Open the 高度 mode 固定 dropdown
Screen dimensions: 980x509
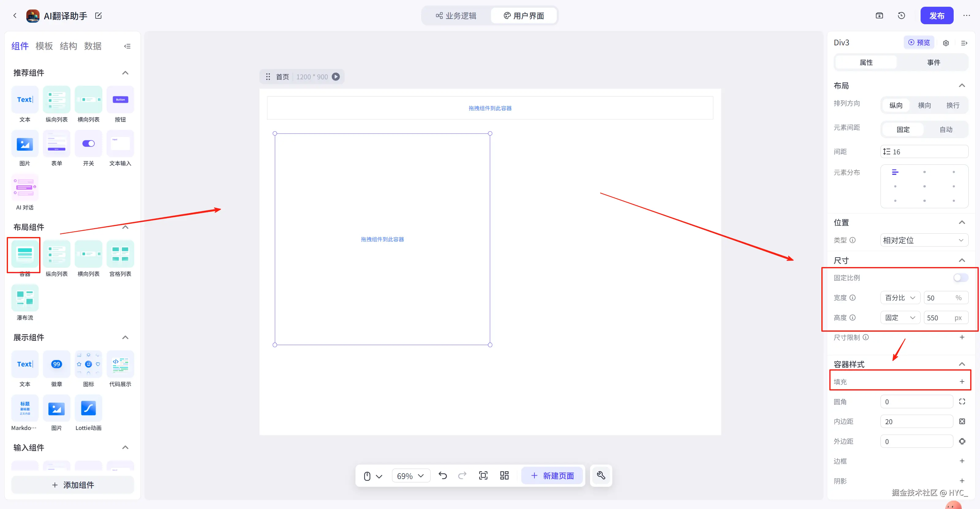(900, 317)
